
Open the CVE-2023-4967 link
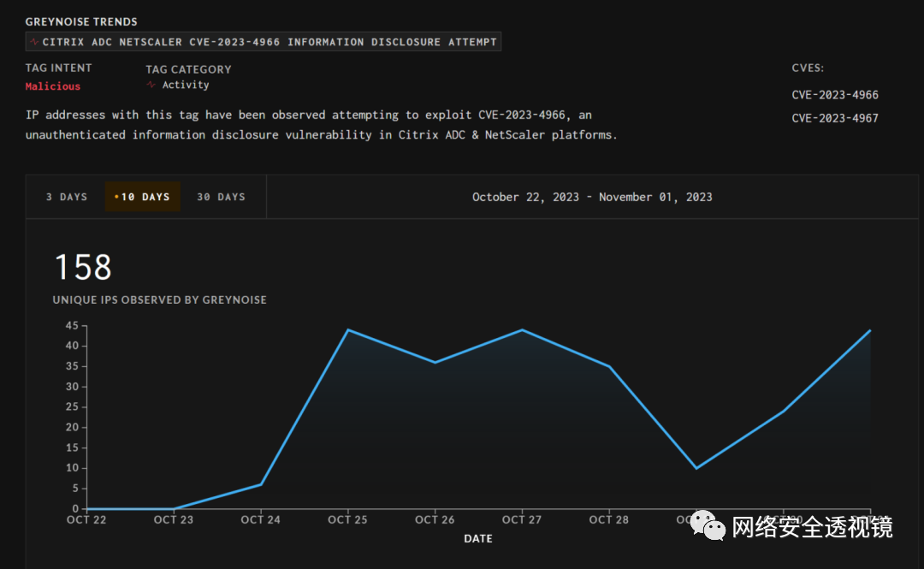[x=834, y=118]
